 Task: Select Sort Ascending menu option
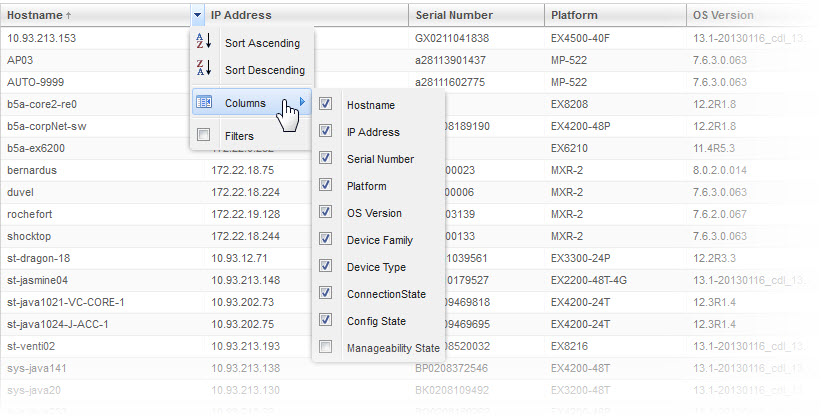tap(264, 43)
